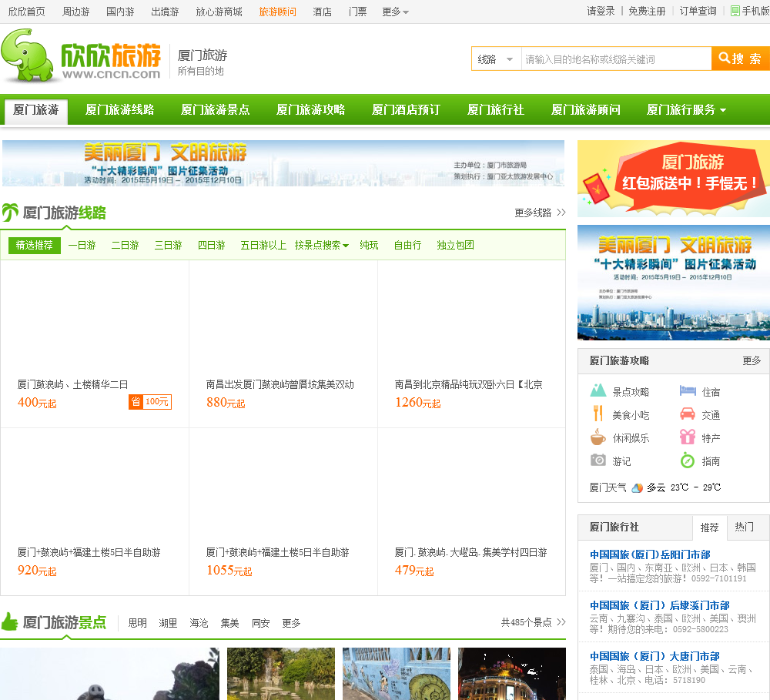
Task: Click 请登录 login link
Action: 601,11
